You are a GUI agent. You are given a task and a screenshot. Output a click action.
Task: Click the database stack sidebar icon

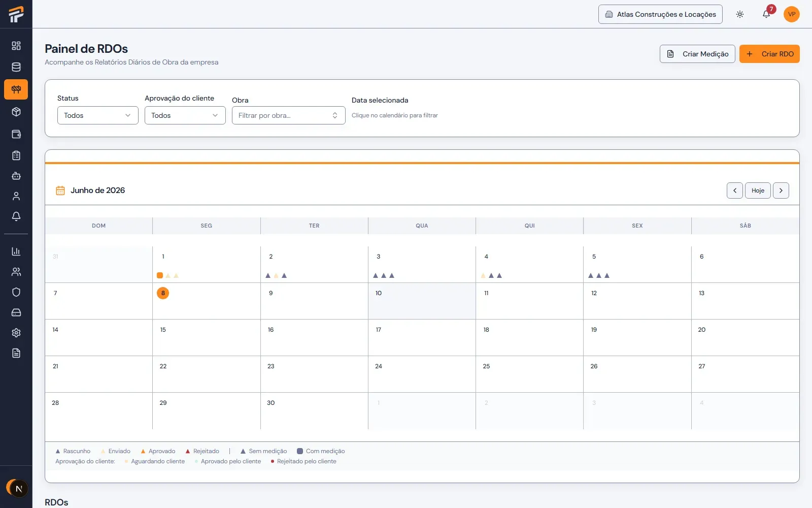pos(16,67)
